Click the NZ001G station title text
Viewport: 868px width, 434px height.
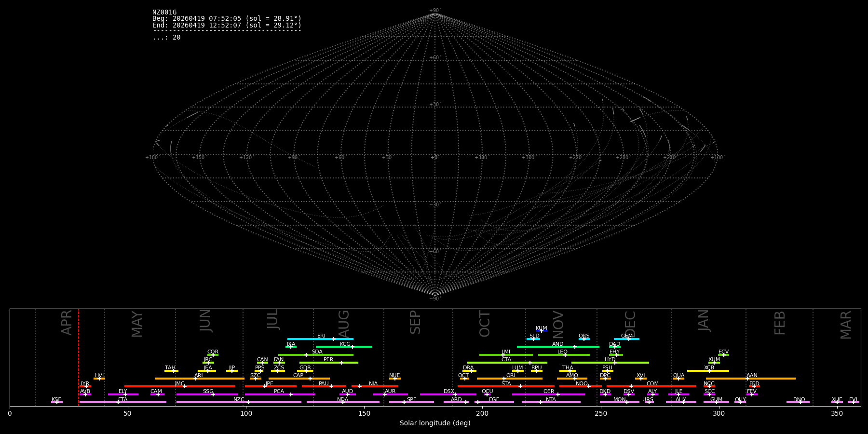[164, 13]
